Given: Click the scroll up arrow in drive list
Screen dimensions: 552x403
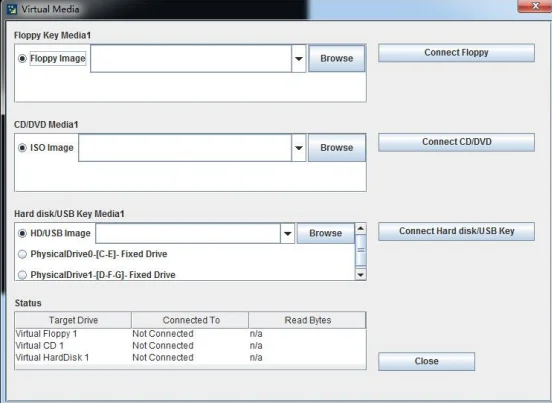Looking at the screenshot, I should click(360, 229).
